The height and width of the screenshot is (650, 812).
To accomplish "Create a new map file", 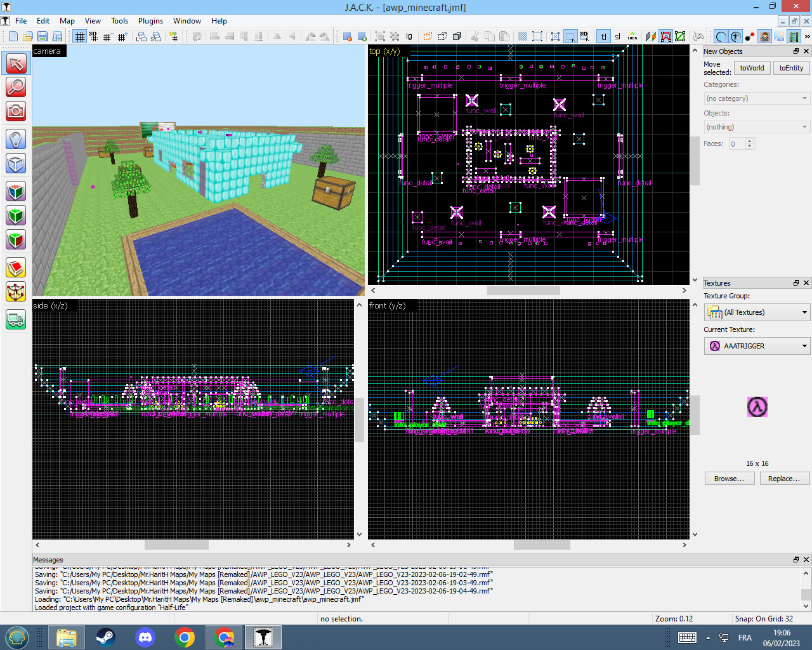I will [13, 37].
